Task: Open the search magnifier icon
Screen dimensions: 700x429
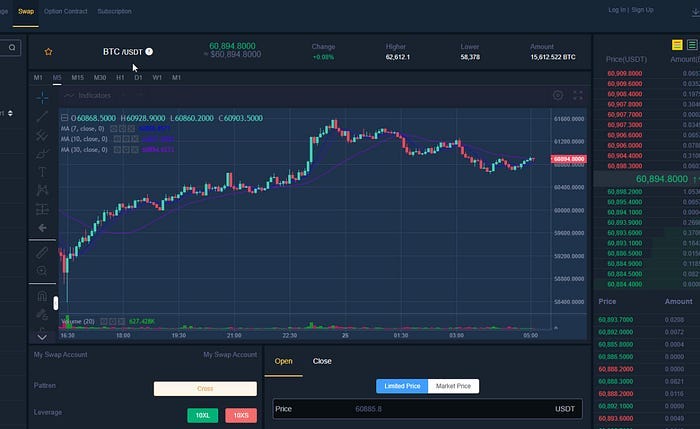Action: point(12,47)
